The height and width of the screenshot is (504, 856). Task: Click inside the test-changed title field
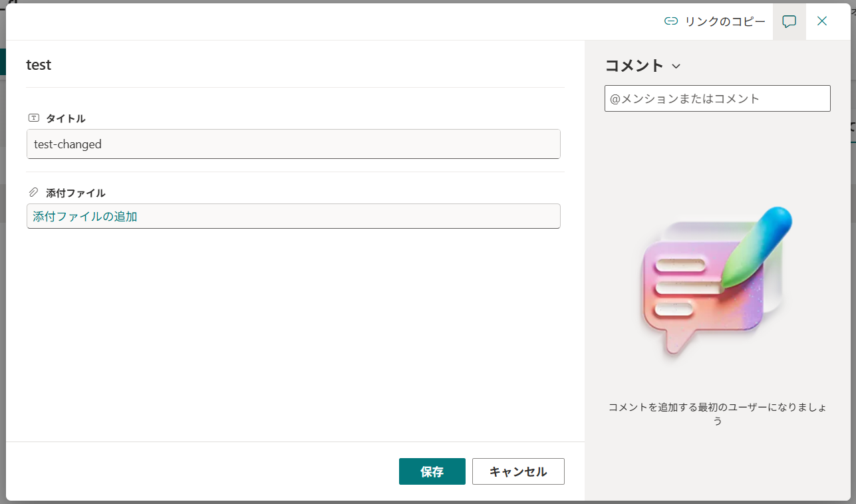[x=293, y=144]
